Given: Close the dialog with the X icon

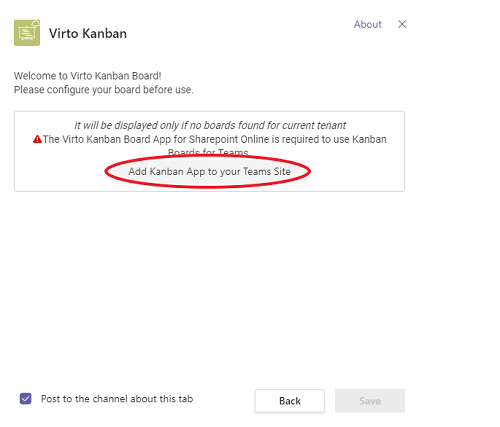Looking at the screenshot, I should (x=402, y=24).
